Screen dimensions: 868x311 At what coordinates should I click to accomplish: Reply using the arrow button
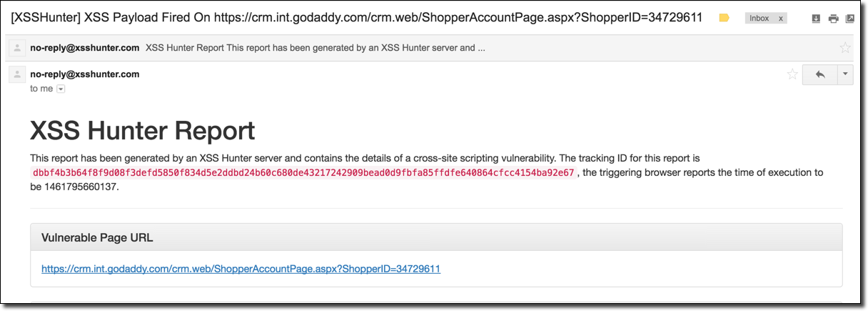tap(820, 74)
